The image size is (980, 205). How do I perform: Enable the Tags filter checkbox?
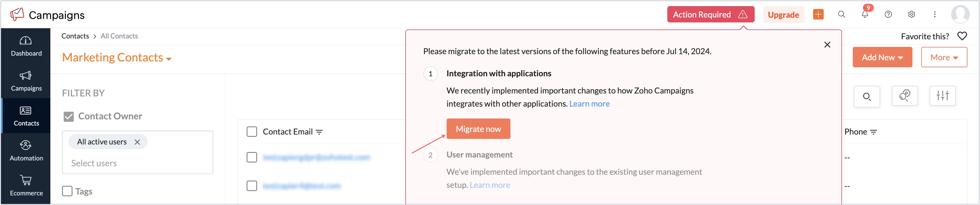point(67,191)
